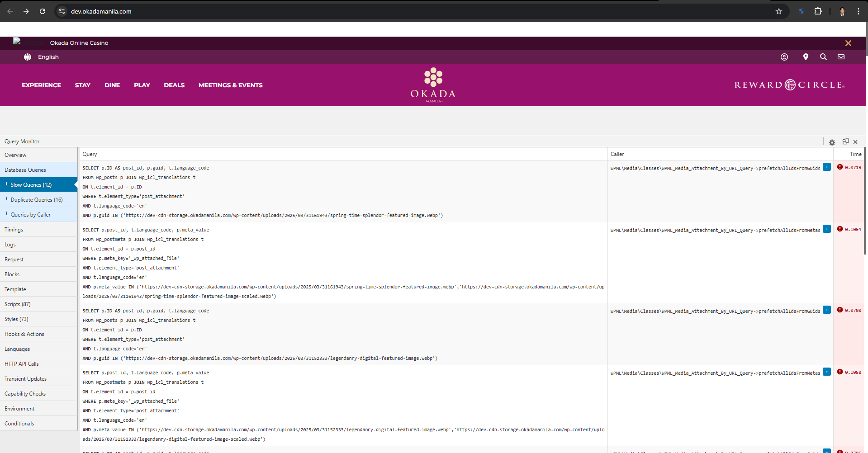Expand caller stack for 0.1064 query
The image size is (868, 453).
(x=827, y=229)
